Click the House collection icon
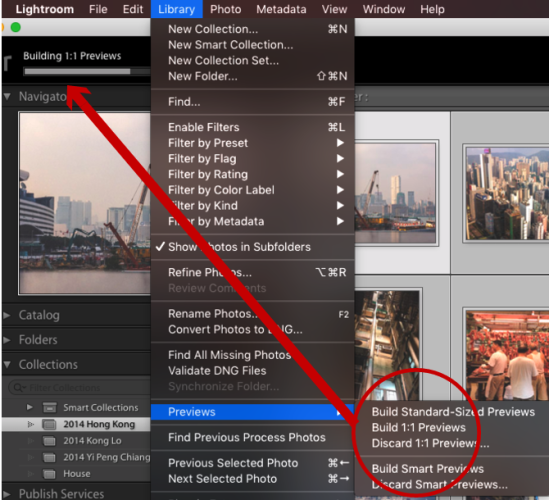This screenshot has width=549, height=500. [x=49, y=474]
